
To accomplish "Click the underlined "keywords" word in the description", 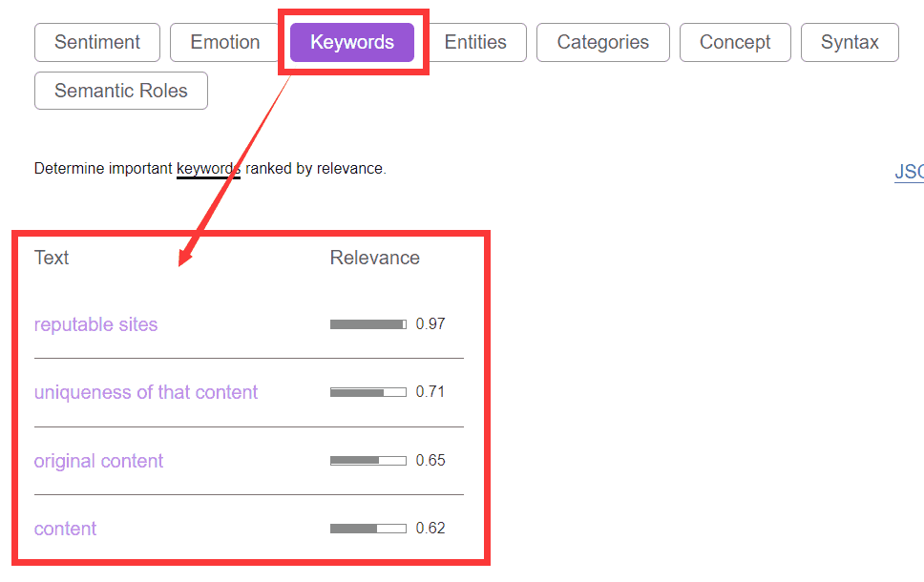I will point(208,169).
